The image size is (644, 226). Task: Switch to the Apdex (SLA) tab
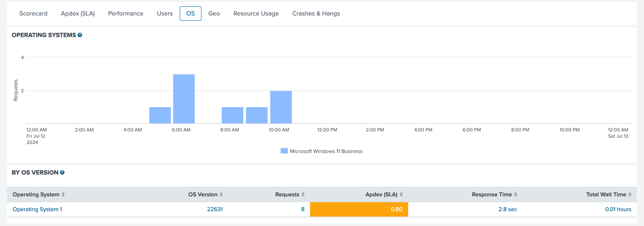pos(78,13)
